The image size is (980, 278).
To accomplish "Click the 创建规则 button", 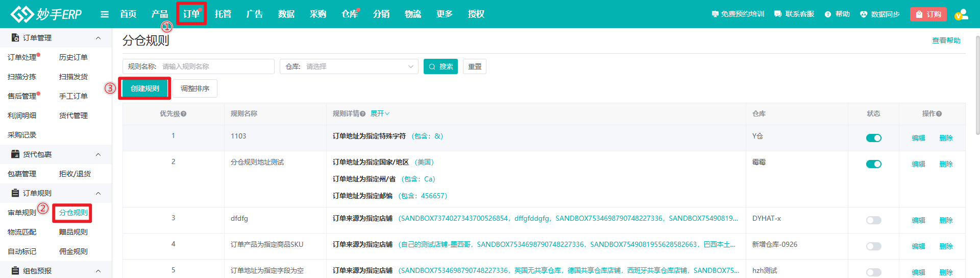I will pos(145,88).
